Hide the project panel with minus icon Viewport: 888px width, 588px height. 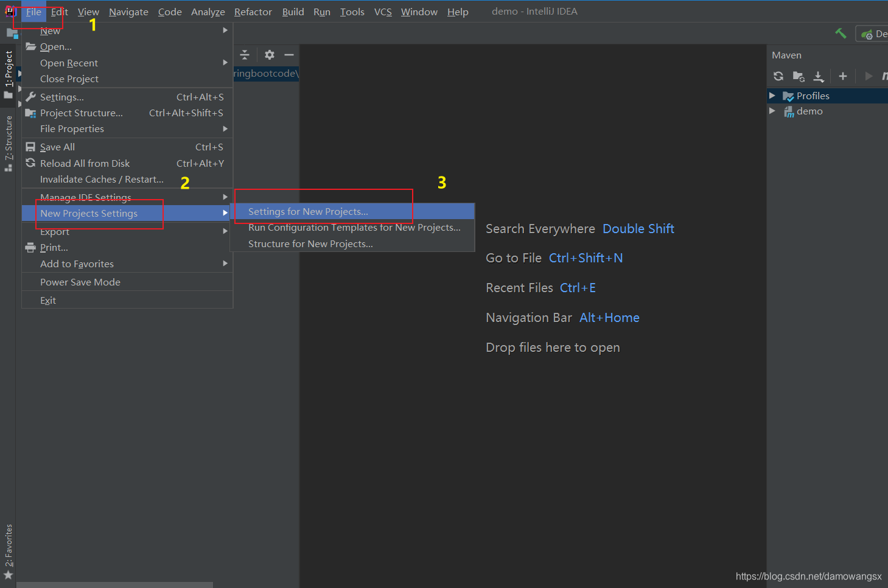point(289,55)
